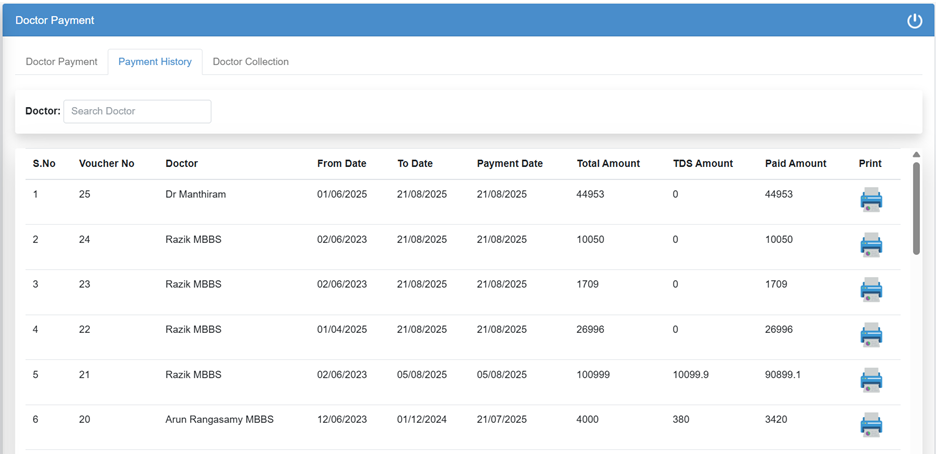Click the TDS Amount column header
Screen dimensions: 936x454
click(x=702, y=164)
